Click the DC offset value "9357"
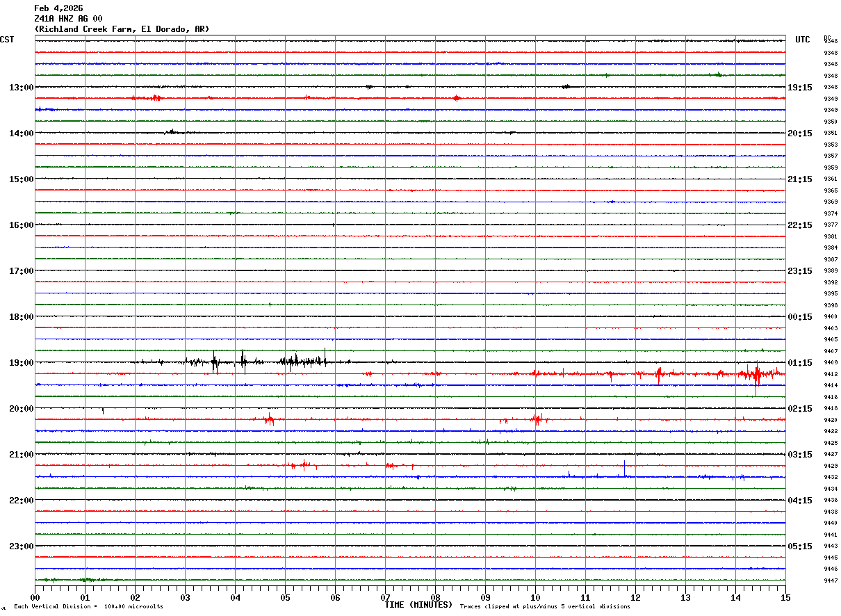Viewport: 841px width, 616px height. tap(831, 156)
